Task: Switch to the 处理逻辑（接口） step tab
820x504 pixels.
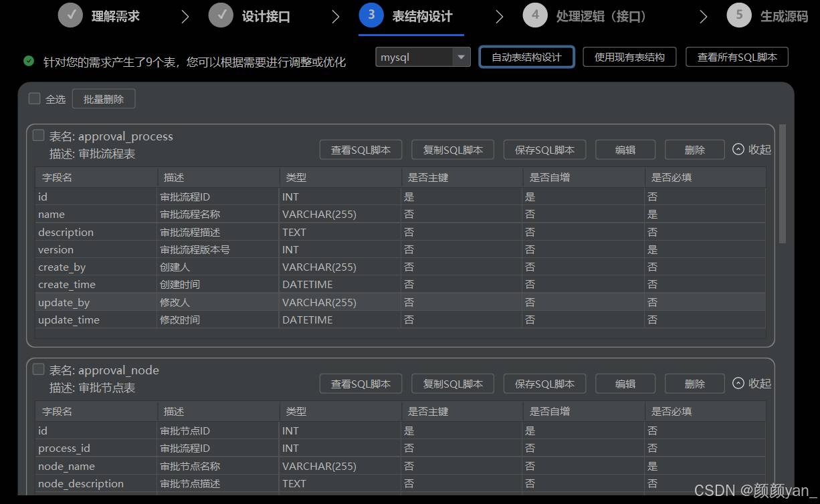Action: [x=601, y=17]
